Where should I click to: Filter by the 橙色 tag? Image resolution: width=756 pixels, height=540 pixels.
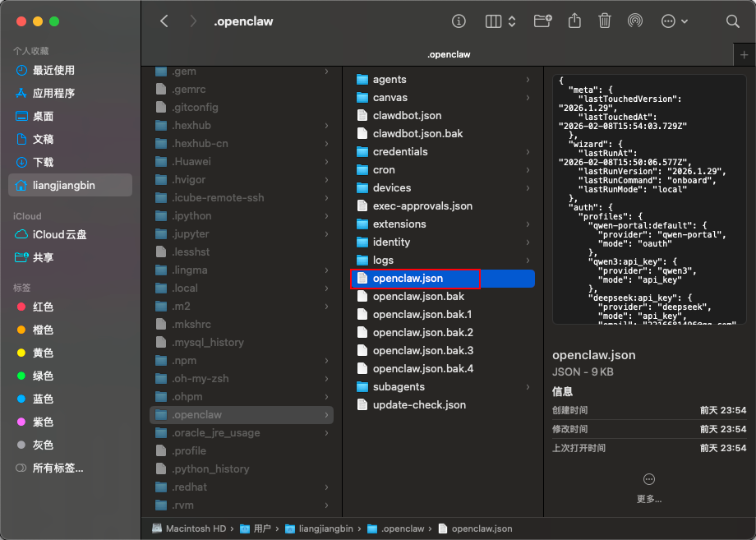point(71,330)
